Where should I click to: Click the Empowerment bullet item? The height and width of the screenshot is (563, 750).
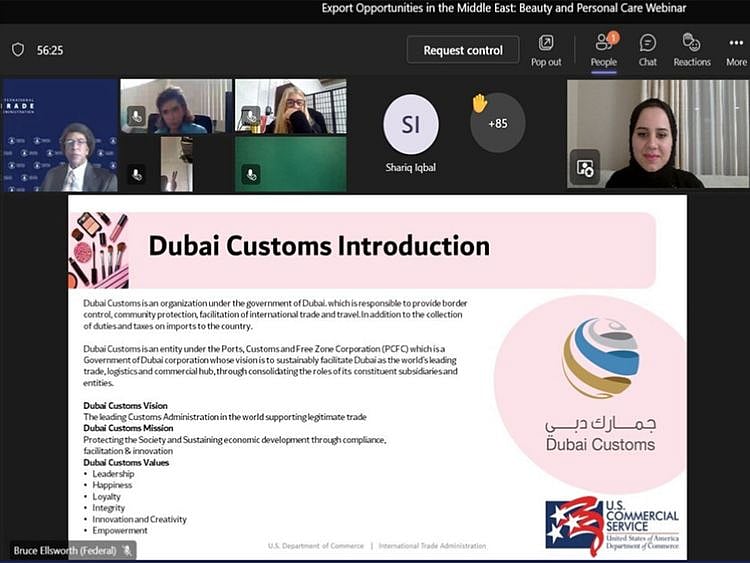point(120,531)
